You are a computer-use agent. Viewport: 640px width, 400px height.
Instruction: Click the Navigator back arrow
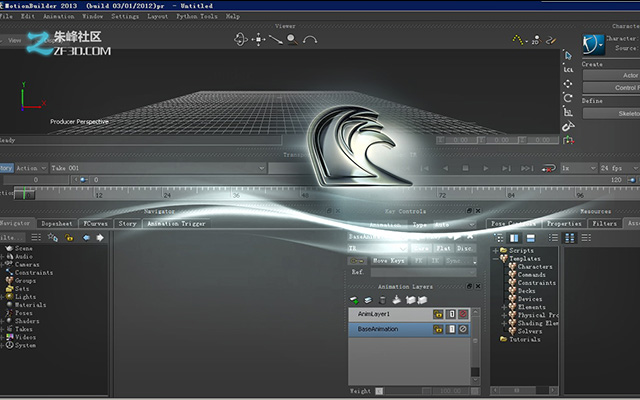click(86, 238)
